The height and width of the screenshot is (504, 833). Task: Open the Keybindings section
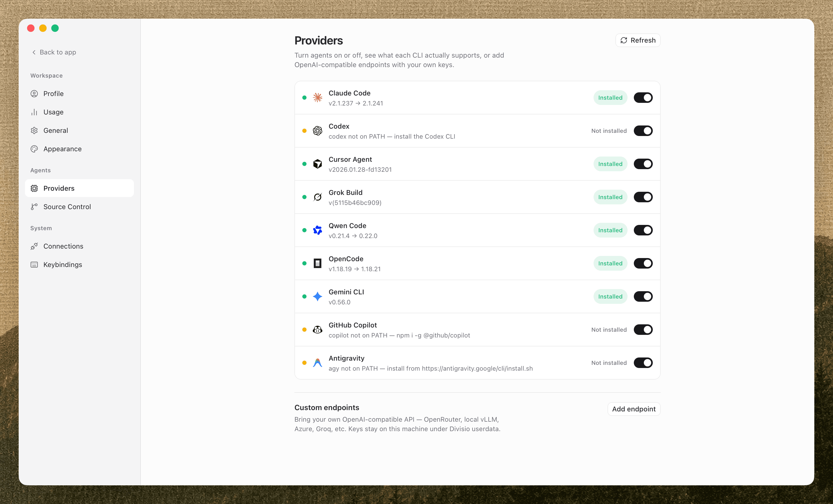[79, 265]
